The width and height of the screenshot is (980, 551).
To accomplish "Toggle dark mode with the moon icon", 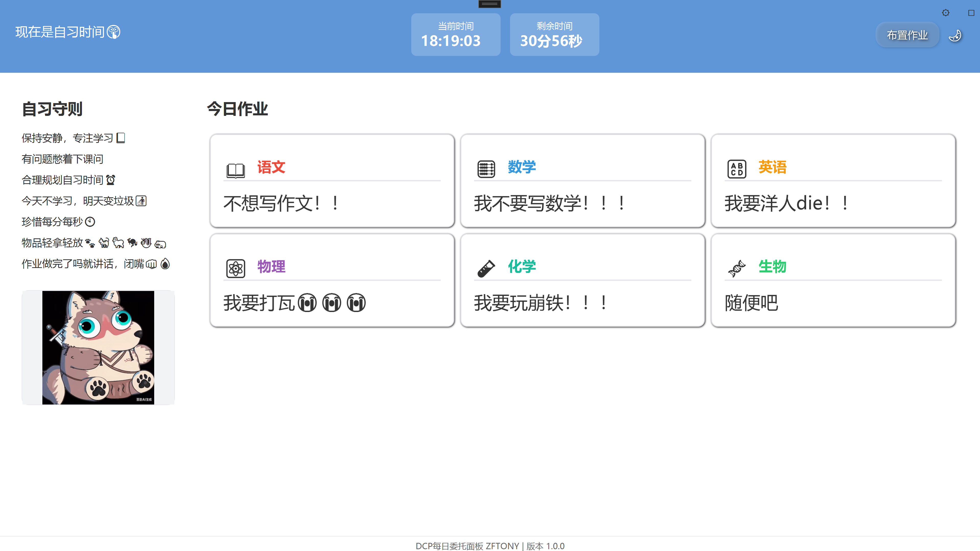I will (955, 36).
